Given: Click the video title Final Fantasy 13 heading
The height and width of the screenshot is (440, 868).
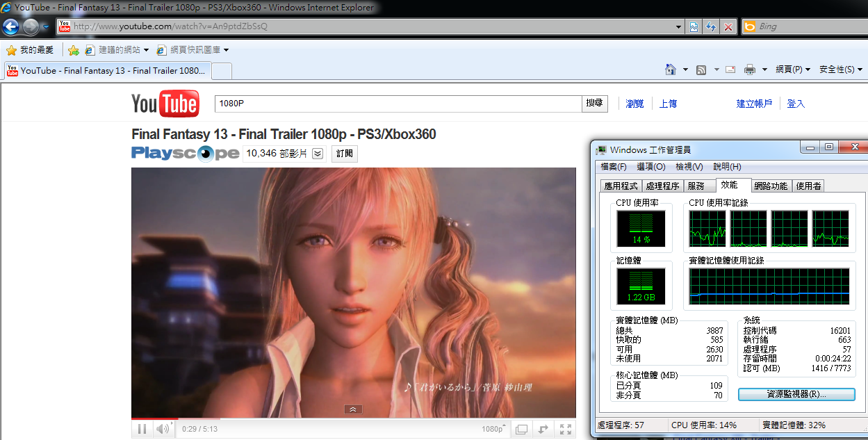Looking at the screenshot, I should coord(284,134).
